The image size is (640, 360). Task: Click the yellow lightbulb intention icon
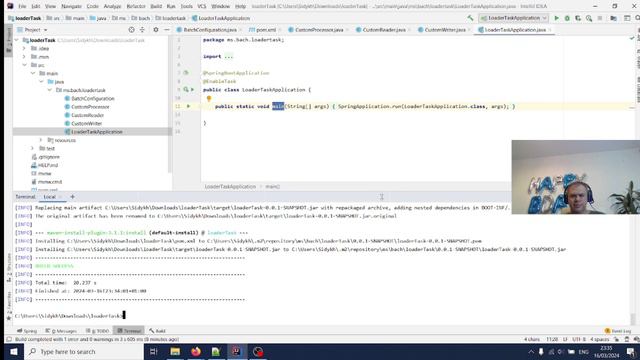click(x=209, y=98)
